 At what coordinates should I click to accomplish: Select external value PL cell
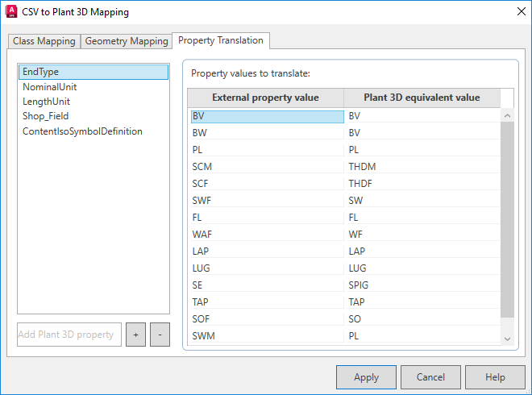[x=268, y=150]
